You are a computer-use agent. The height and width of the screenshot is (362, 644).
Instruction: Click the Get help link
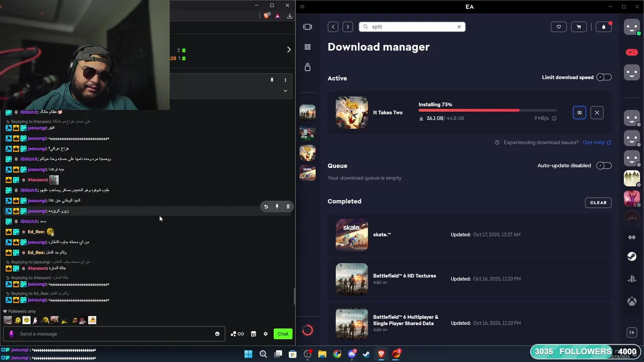[x=597, y=142]
